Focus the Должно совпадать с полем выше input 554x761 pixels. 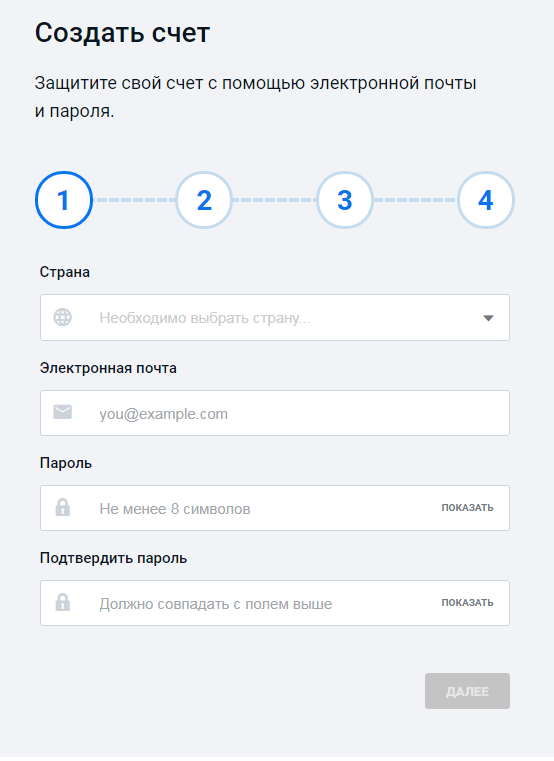pos(275,603)
